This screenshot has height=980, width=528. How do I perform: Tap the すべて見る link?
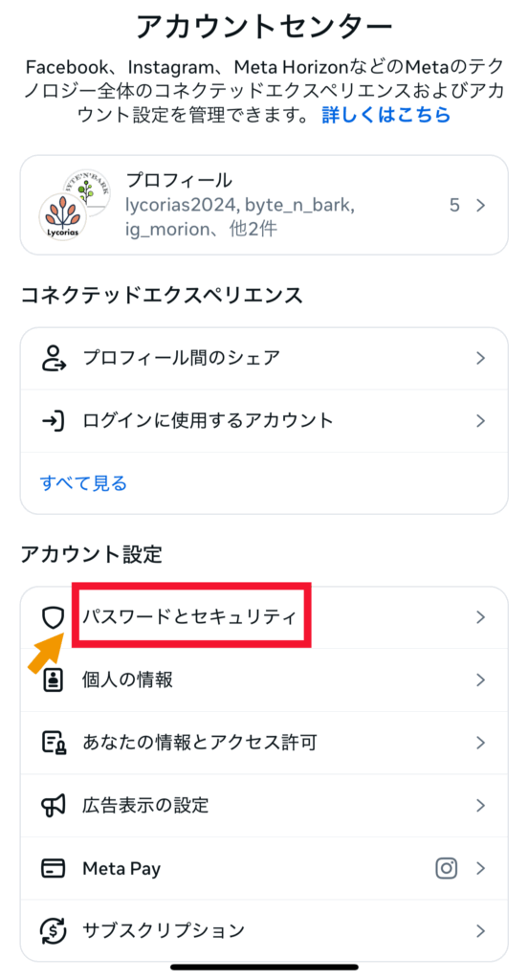pos(84,483)
